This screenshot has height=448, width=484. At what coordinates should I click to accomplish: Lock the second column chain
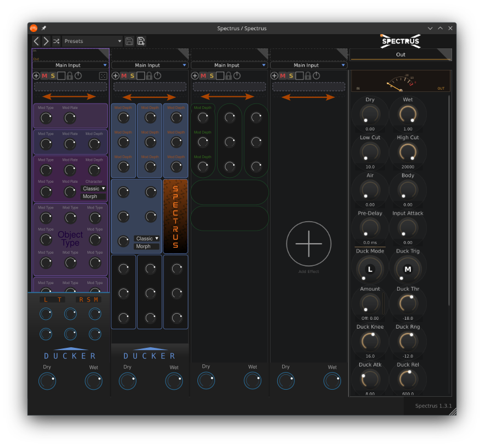tap(149, 76)
